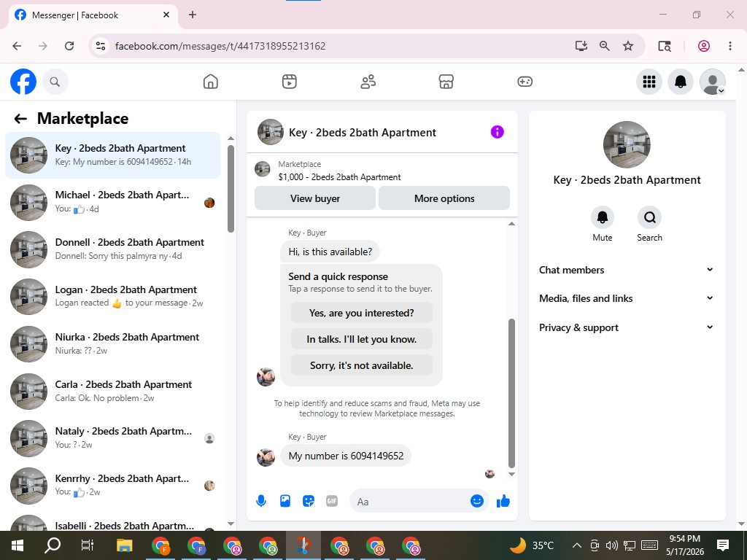Viewport: 747px width, 560px height.
Task: Send 'In talks. I'll let you know.'
Action: point(362,339)
